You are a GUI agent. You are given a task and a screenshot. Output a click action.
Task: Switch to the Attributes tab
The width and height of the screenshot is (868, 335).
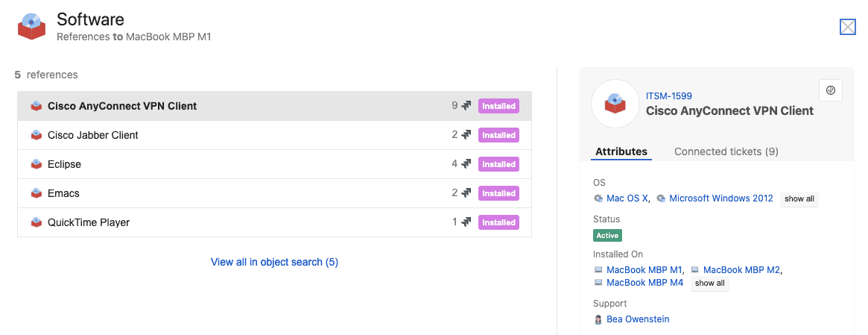click(621, 151)
